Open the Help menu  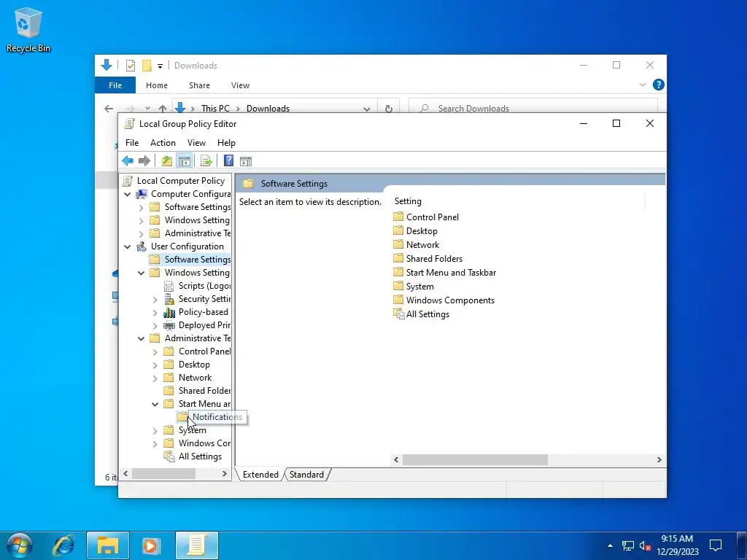coord(226,143)
